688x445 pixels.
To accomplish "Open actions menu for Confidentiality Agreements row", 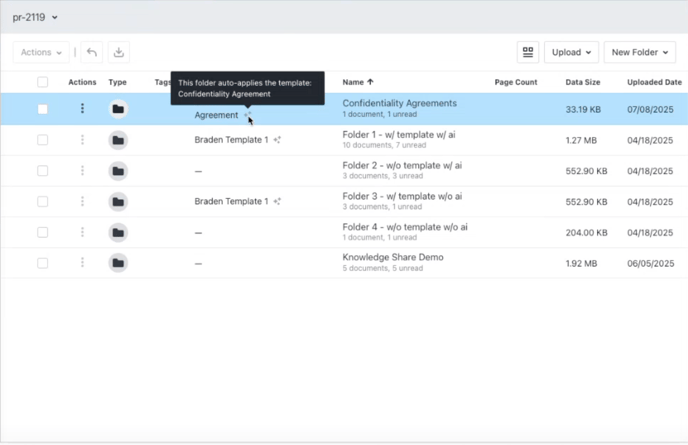I will [82, 109].
